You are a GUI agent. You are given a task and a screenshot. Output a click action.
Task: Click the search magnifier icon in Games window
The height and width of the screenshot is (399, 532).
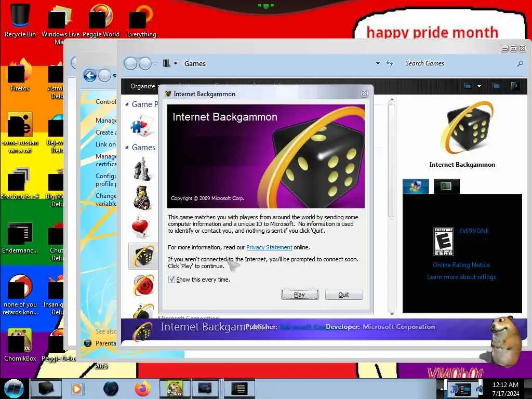pos(520,63)
